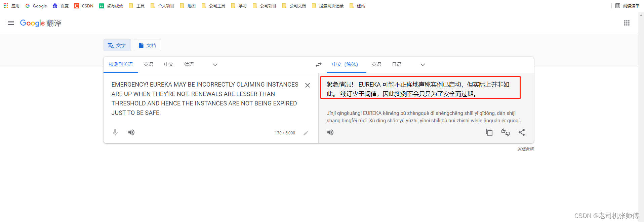Open the 公司工具 bookmark folder
The width and height of the screenshot is (644, 222).
click(x=213, y=6)
